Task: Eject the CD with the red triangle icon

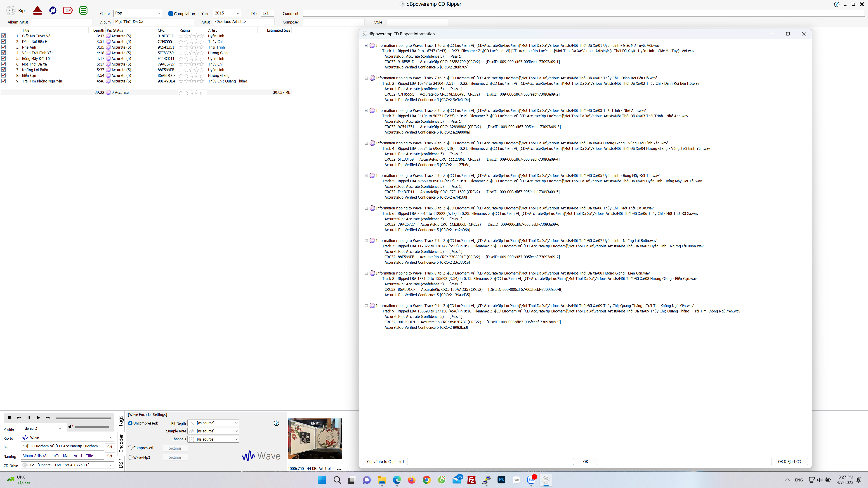Action: (x=37, y=10)
